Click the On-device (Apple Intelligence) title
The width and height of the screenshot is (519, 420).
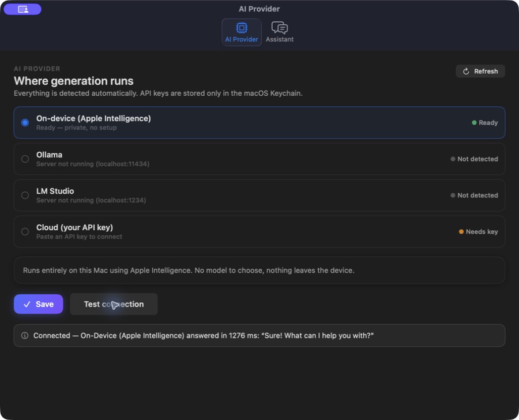tap(93, 119)
